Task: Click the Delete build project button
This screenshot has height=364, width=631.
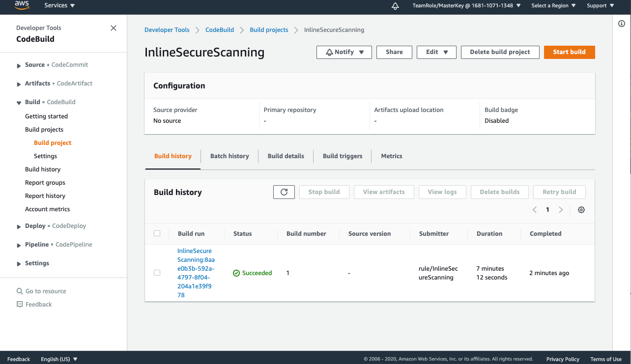Action: tap(500, 52)
